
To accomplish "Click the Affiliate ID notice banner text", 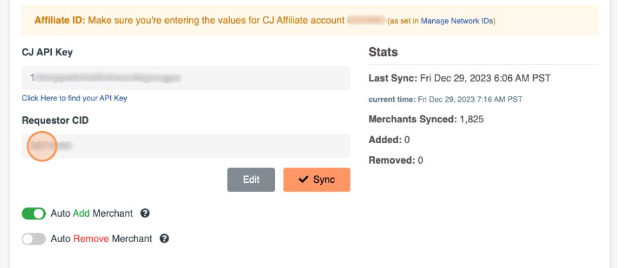I will (x=189, y=21).
